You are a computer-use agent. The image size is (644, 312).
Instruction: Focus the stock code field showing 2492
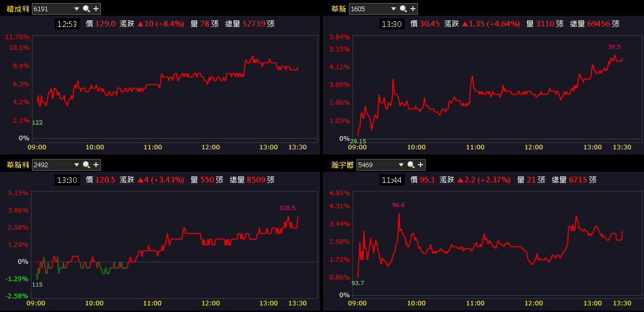[x=52, y=165]
